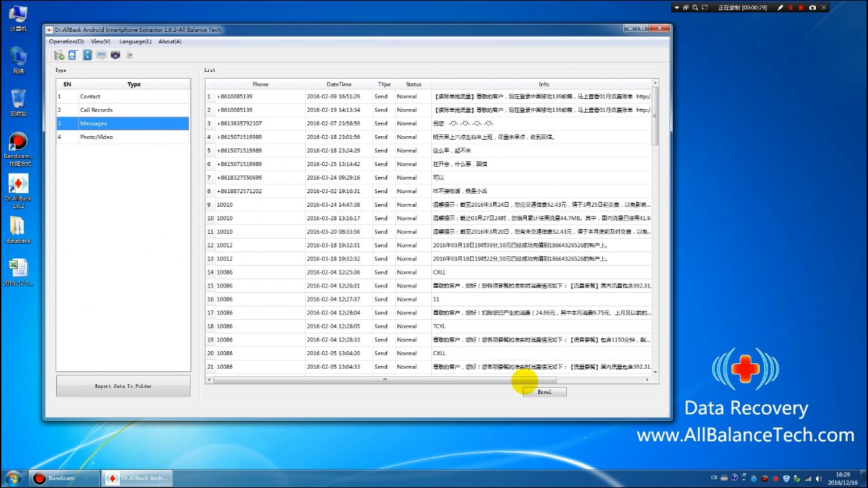Click the camera photo toolbar icon
The height and width of the screenshot is (488, 868).
(x=115, y=55)
